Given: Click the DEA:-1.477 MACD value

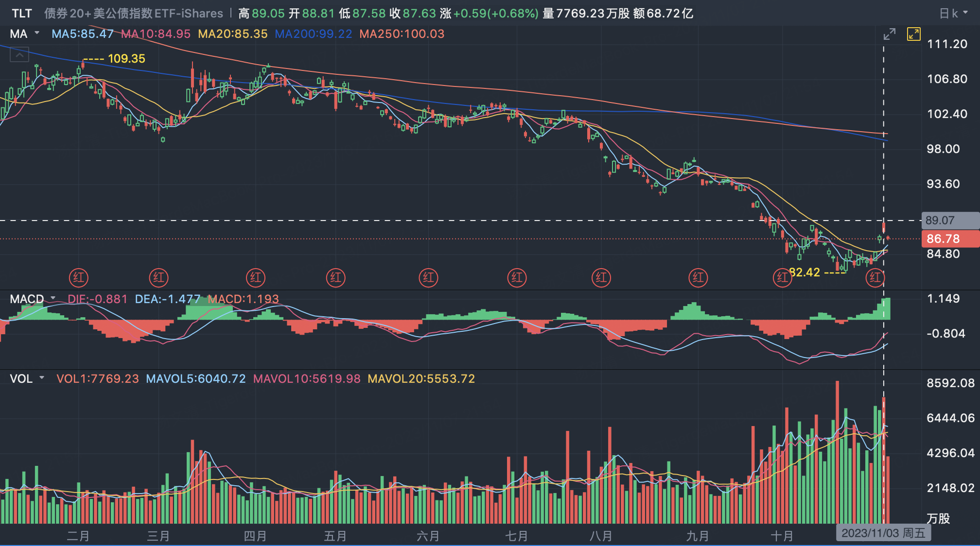Looking at the screenshot, I should click(x=168, y=299).
